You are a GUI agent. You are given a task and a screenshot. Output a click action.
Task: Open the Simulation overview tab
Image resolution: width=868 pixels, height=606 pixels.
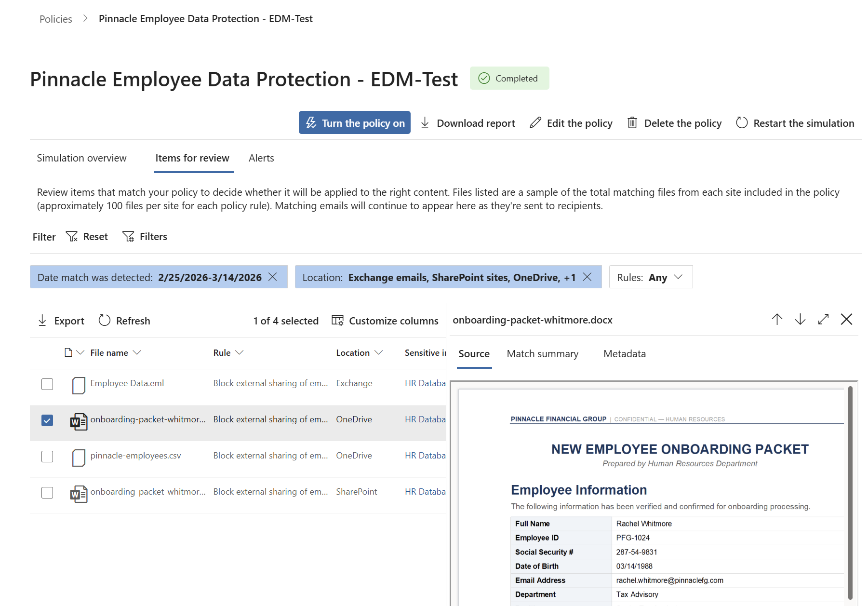tap(81, 158)
